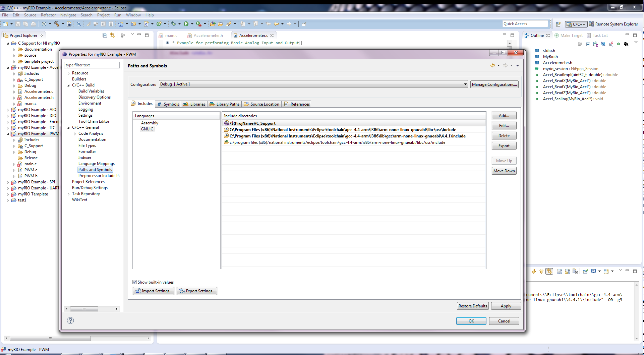Click the Add... button for include directories
The image size is (644, 355).
pos(504,116)
